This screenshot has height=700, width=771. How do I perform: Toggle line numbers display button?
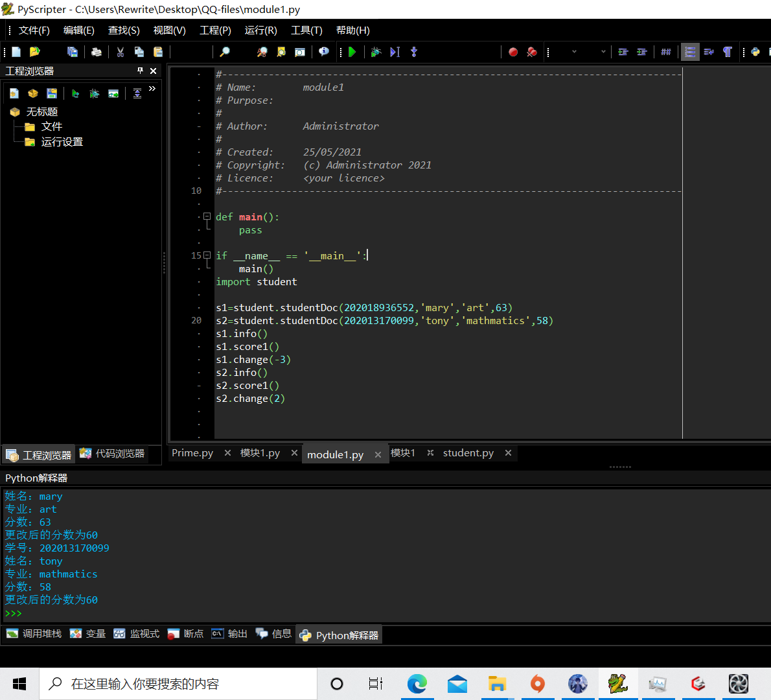690,52
